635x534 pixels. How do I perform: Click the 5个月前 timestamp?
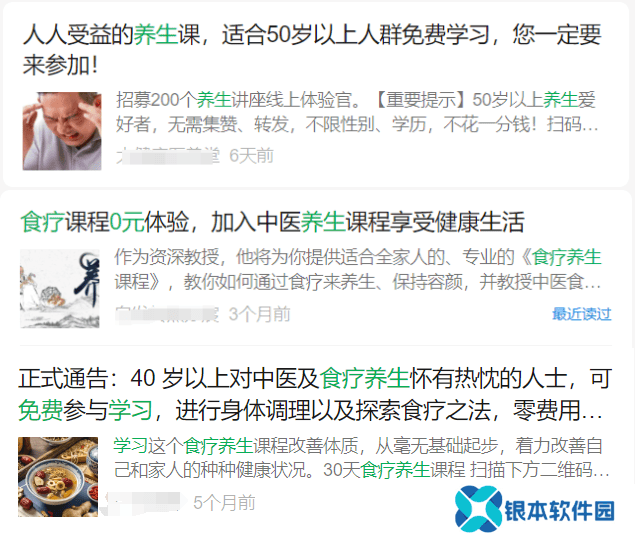point(224,503)
